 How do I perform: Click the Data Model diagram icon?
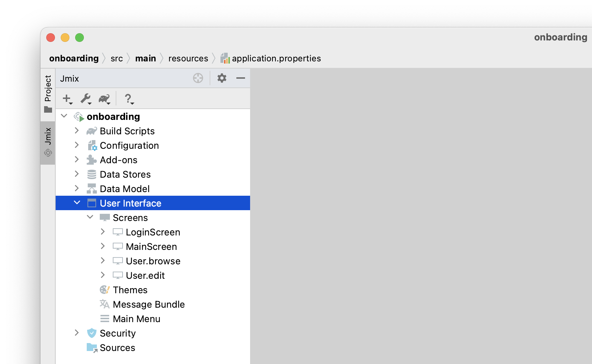pyautogui.click(x=92, y=189)
